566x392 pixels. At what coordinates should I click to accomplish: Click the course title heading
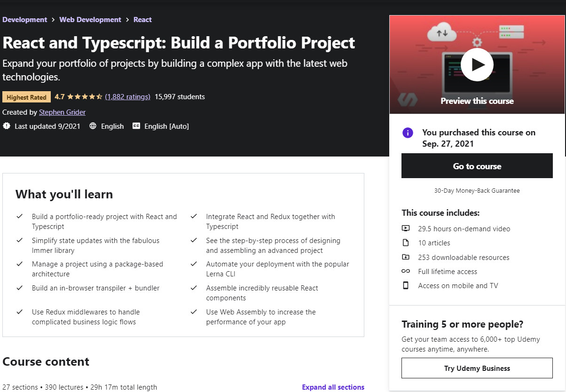(179, 43)
